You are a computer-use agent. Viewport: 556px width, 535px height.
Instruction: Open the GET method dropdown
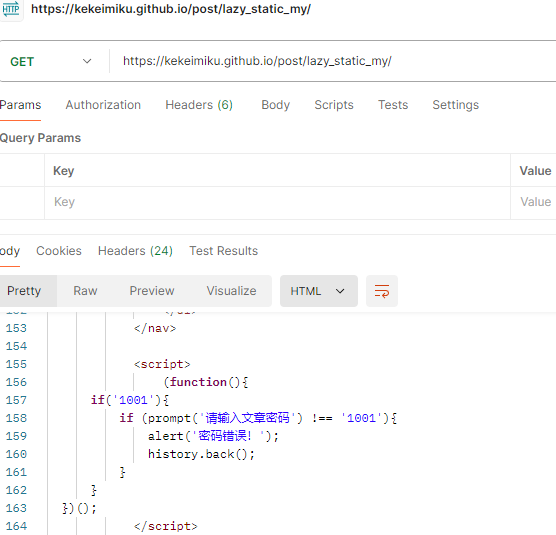click(51, 61)
